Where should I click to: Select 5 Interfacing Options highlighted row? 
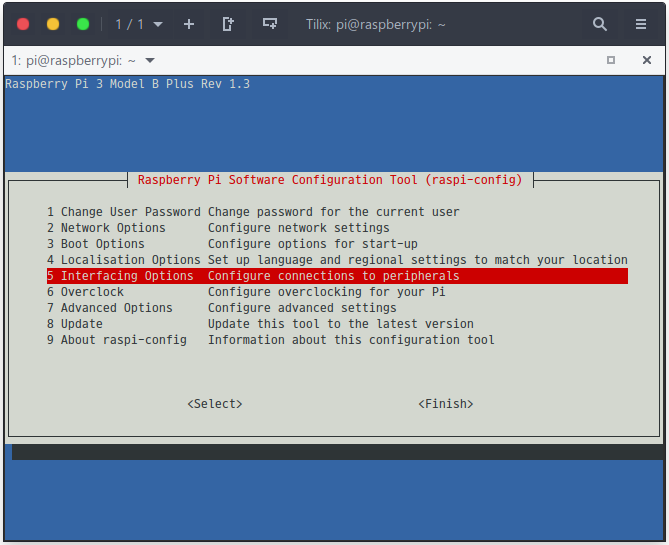[x=337, y=276]
